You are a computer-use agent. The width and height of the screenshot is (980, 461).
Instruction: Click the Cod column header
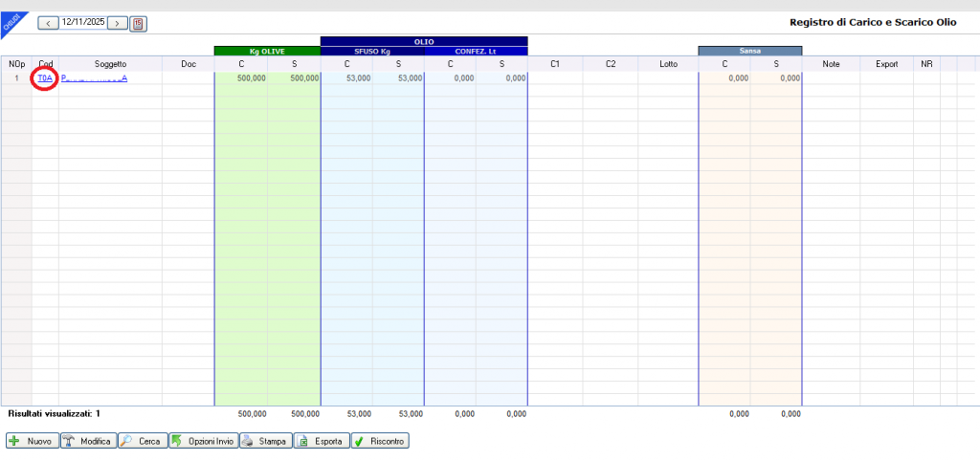[x=46, y=64]
